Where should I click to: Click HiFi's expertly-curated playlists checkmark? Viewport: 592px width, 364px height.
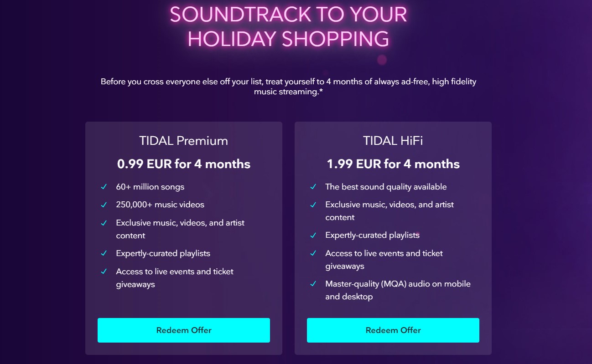pos(313,236)
